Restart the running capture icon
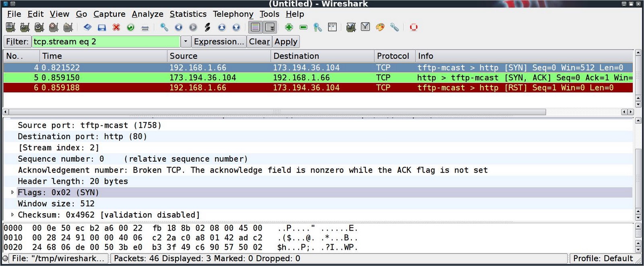Image resolution: width=644 pixels, height=266 pixels. coord(68,27)
